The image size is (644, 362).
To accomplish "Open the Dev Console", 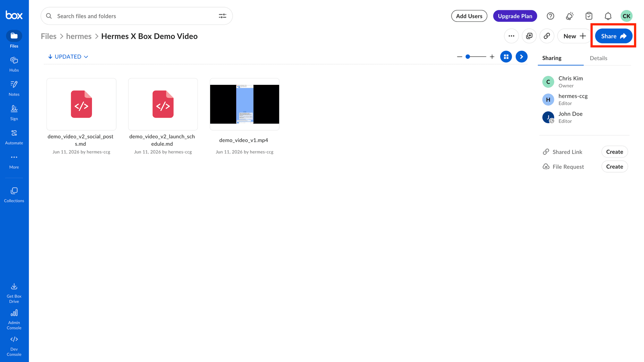I will [x=14, y=346].
